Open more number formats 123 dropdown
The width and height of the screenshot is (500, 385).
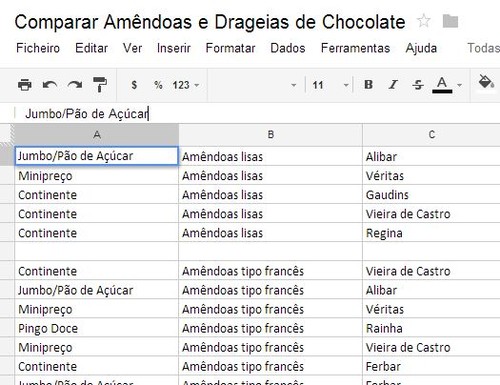coord(186,85)
